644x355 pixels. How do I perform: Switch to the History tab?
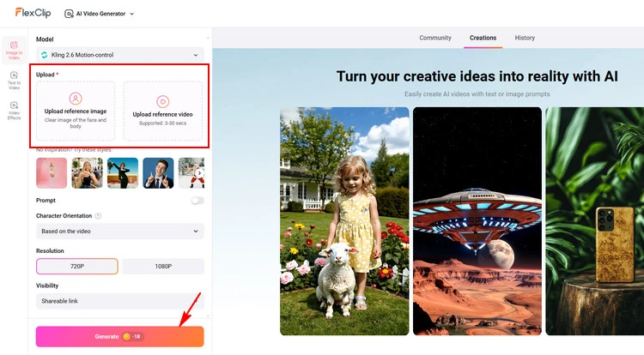[525, 38]
